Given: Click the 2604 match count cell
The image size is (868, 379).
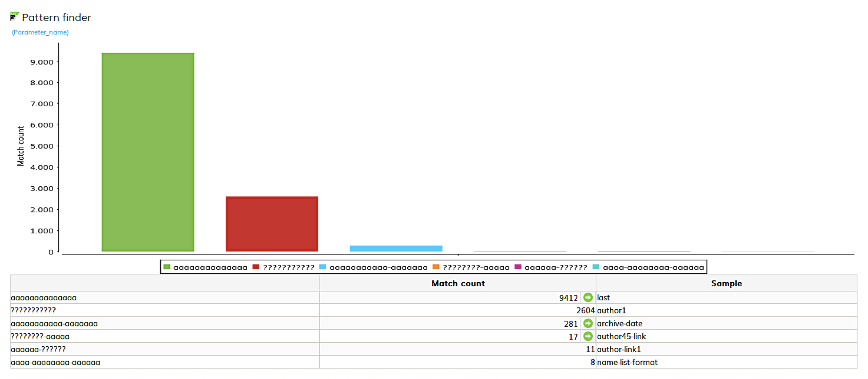Looking at the screenshot, I should [585, 310].
